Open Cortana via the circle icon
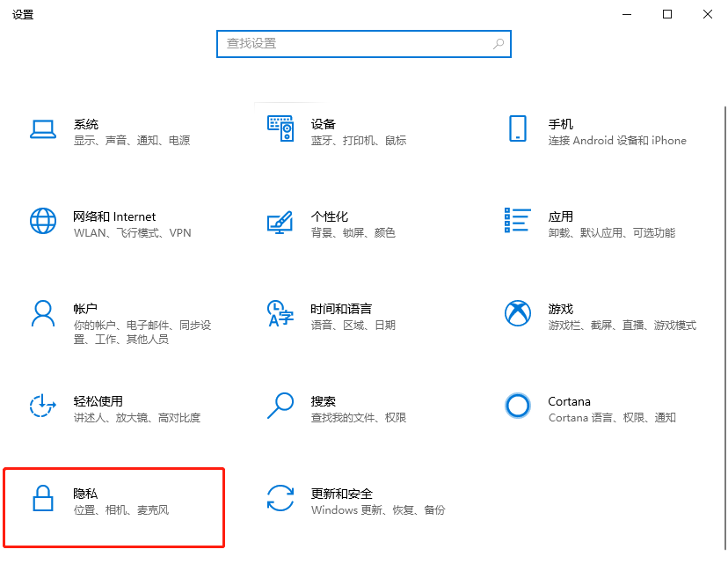This screenshot has width=728, height=564. coord(518,406)
